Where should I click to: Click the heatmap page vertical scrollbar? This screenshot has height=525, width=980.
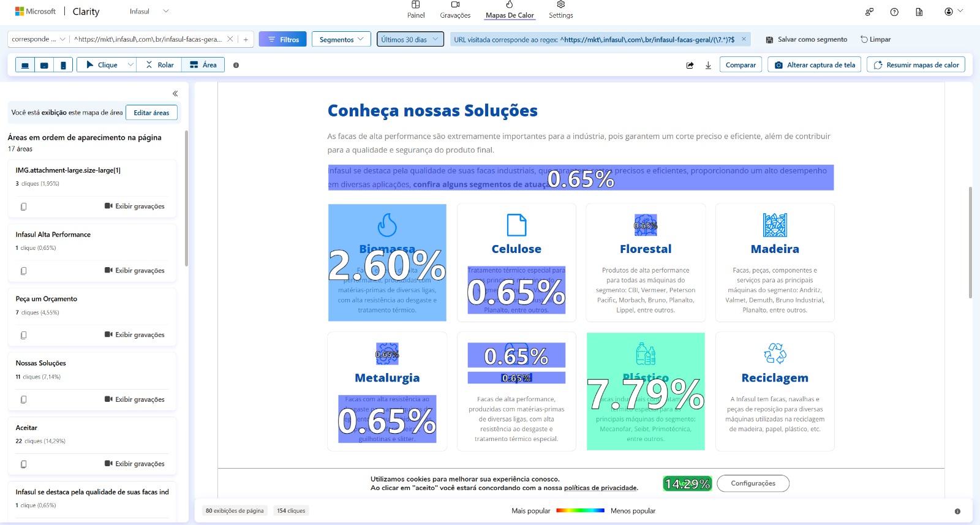click(x=970, y=243)
